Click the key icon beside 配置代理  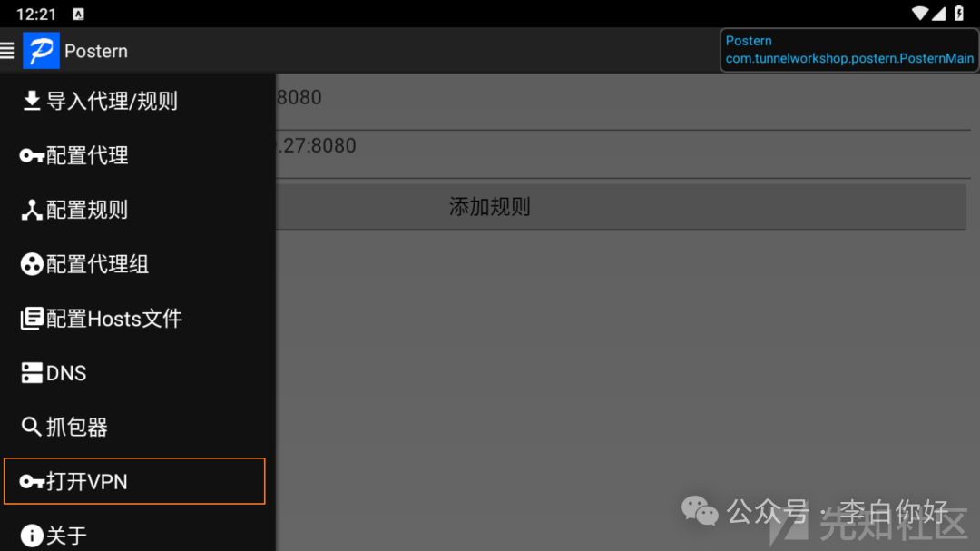[31, 156]
